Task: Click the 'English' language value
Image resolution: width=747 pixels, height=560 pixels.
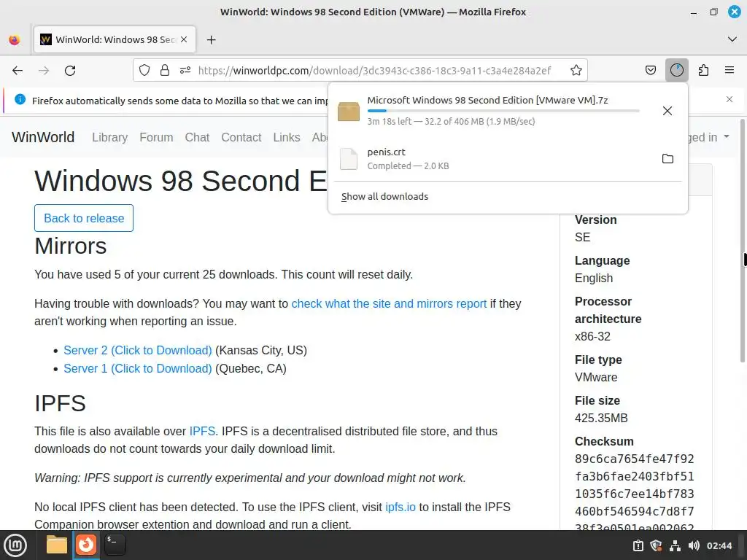Action: pos(594,278)
